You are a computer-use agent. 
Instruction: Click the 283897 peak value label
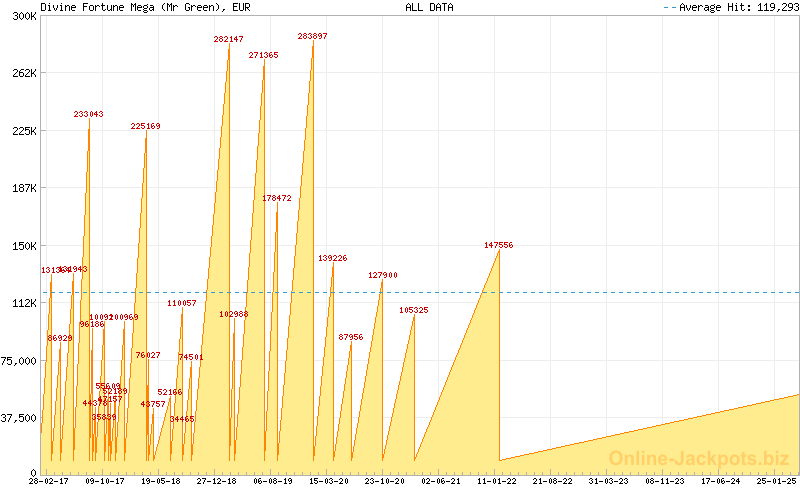tap(312, 36)
